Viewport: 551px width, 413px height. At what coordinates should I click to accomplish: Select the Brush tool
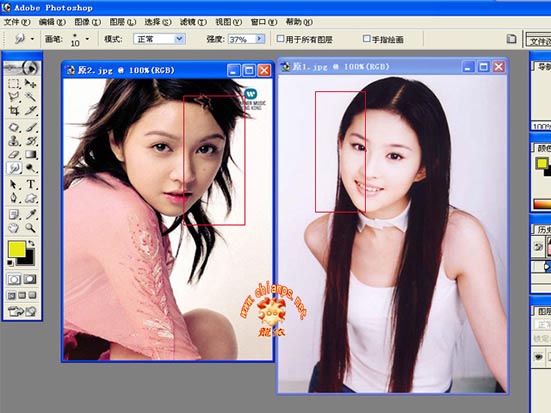point(31,127)
